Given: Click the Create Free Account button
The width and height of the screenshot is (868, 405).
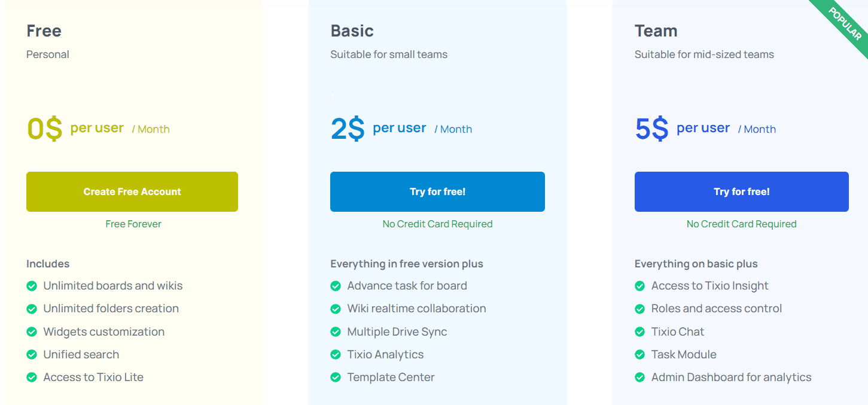Looking at the screenshot, I should pos(132,191).
